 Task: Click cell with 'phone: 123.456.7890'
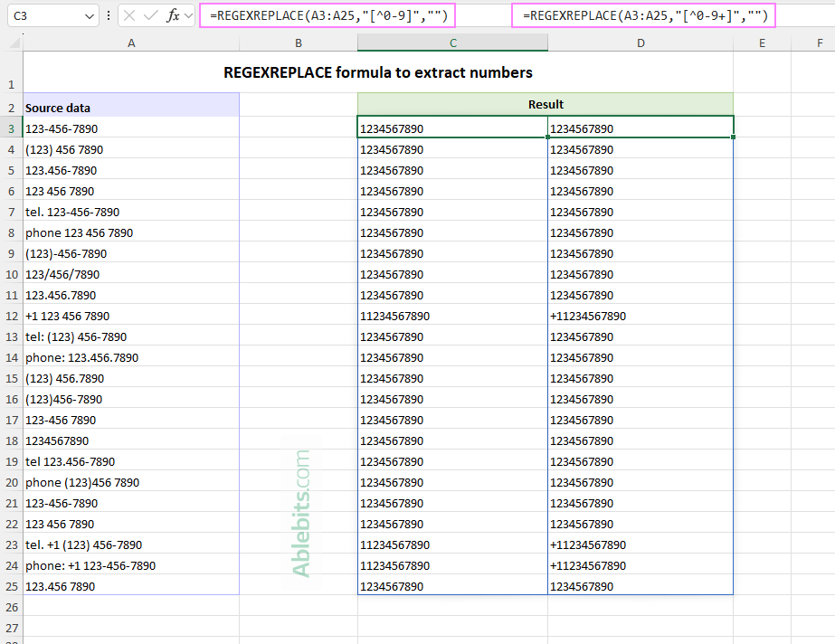coord(131,357)
